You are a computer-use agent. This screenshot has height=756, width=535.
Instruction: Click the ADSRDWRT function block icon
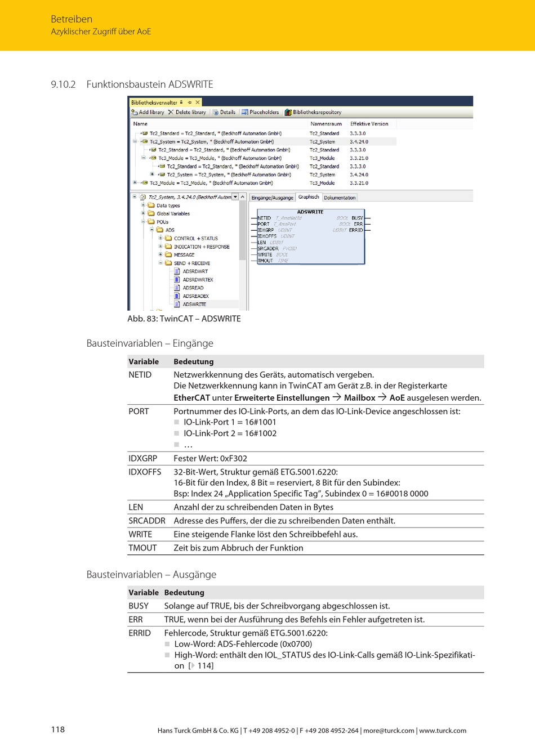(x=177, y=271)
